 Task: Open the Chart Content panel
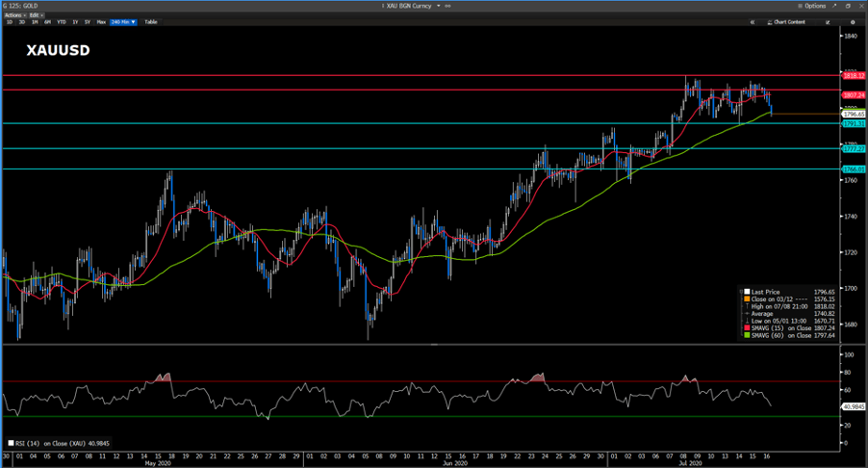(786, 22)
